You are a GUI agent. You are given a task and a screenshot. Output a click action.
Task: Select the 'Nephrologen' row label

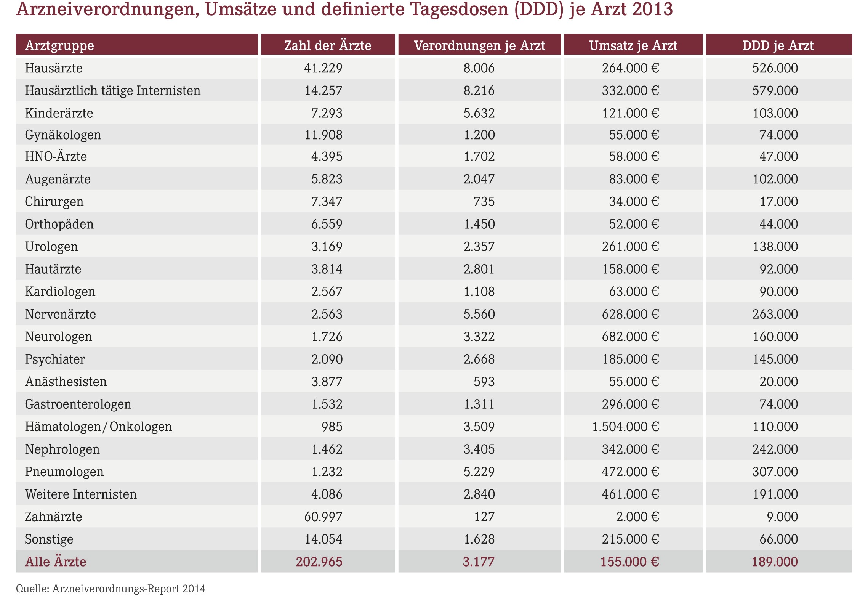62,449
